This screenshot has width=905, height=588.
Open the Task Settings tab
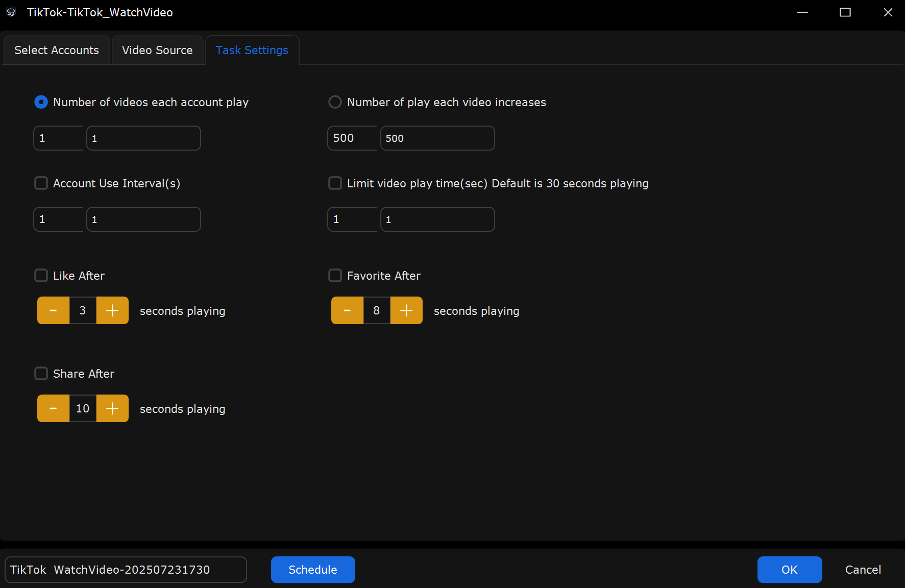point(252,50)
